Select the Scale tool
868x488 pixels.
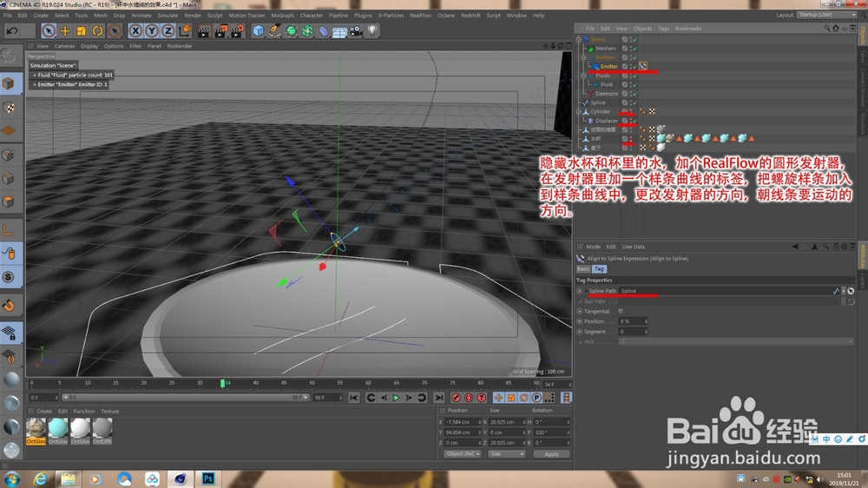tap(82, 31)
